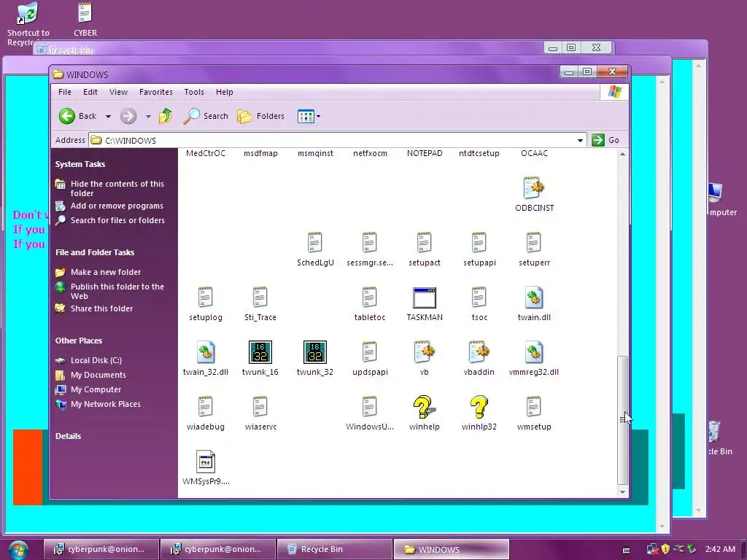
Task: Open the ODBCINST file icon
Action: (x=533, y=187)
